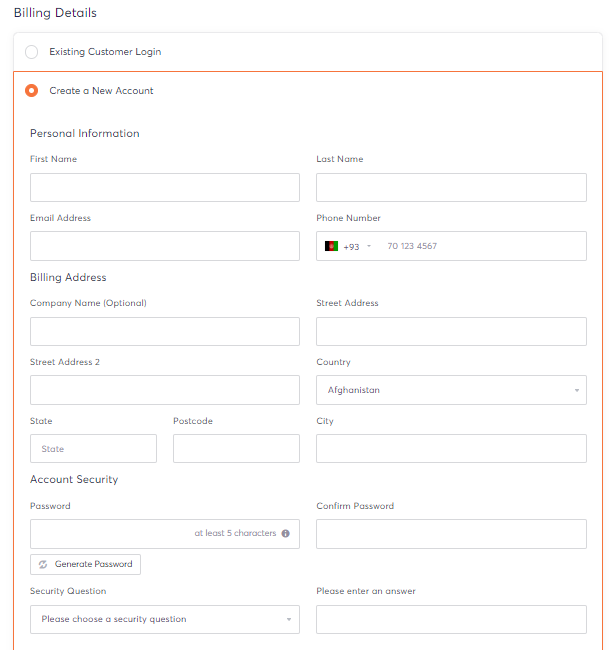This screenshot has height=650, width=609.
Task: Click the Generate Password button
Action: (x=85, y=565)
